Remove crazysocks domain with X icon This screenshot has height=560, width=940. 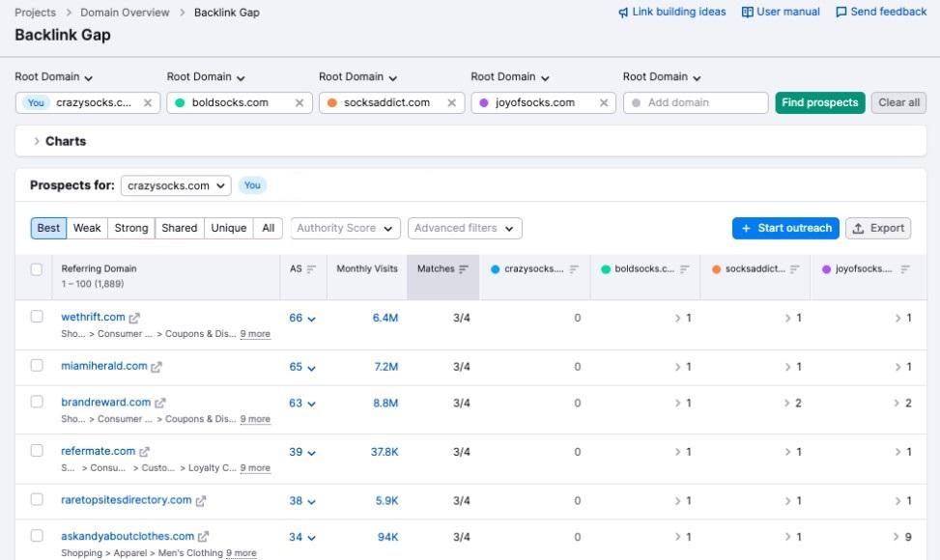point(148,103)
